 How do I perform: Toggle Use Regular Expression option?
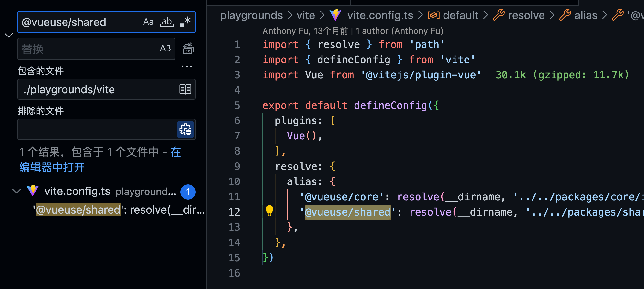[x=186, y=22]
